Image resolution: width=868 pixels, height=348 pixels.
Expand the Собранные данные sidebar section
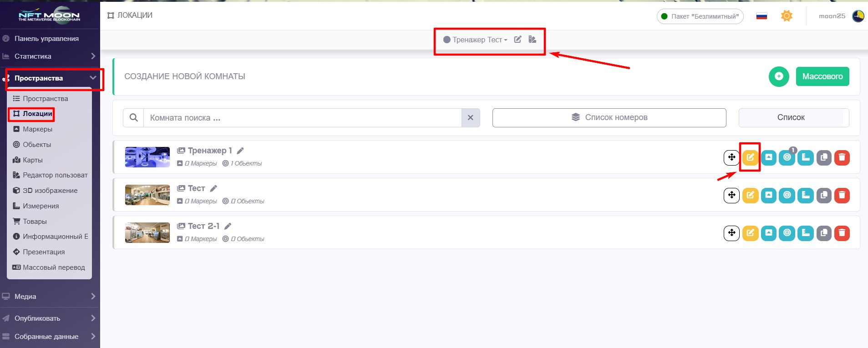(x=50, y=337)
